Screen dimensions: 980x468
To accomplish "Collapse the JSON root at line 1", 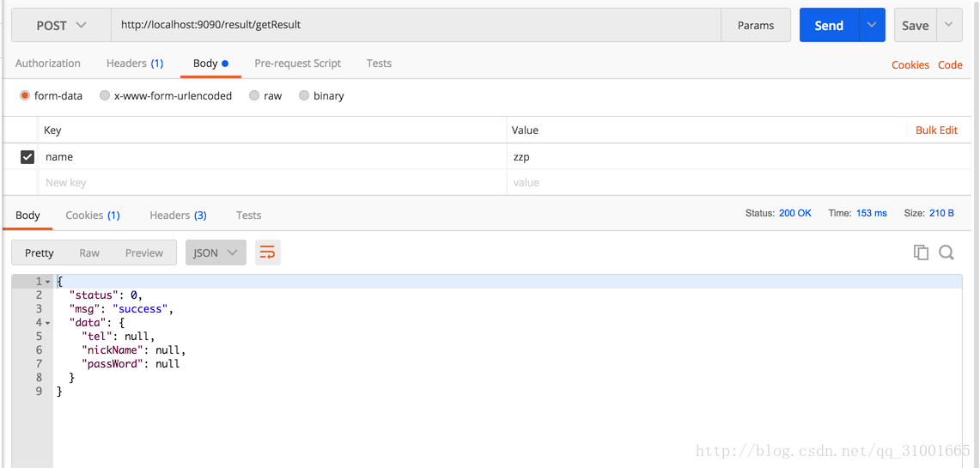I will (x=47, y=282).
